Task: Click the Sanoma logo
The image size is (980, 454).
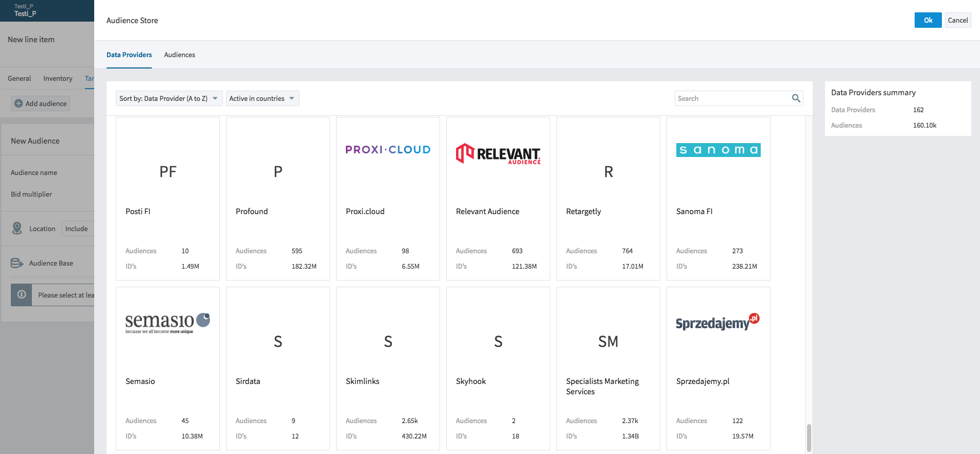Action: tap(719, 150)
